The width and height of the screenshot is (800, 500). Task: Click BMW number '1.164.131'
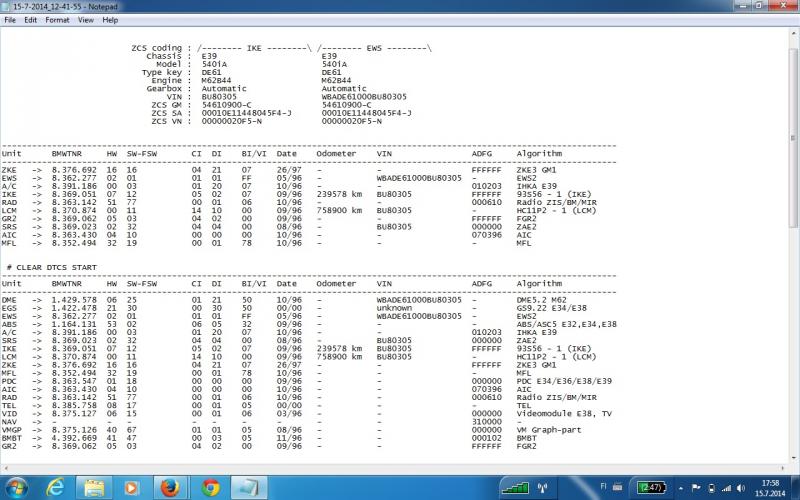[74, 324]
